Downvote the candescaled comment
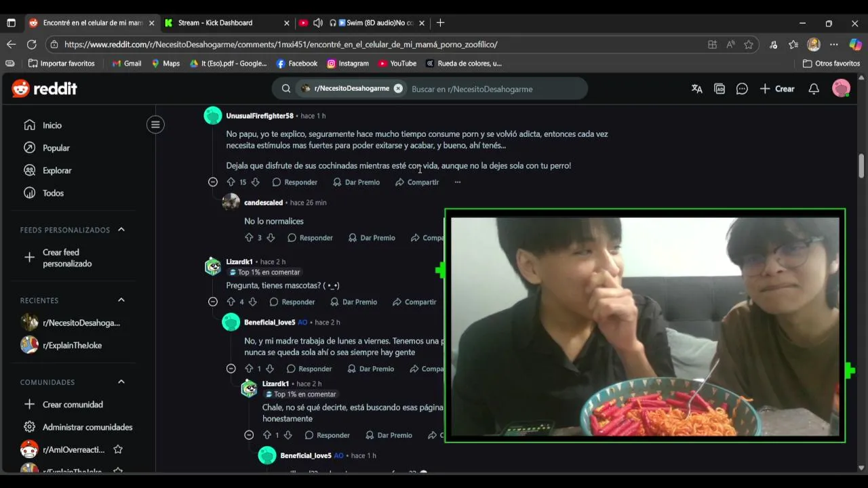The image size is (868, 488). coord(271,238)
